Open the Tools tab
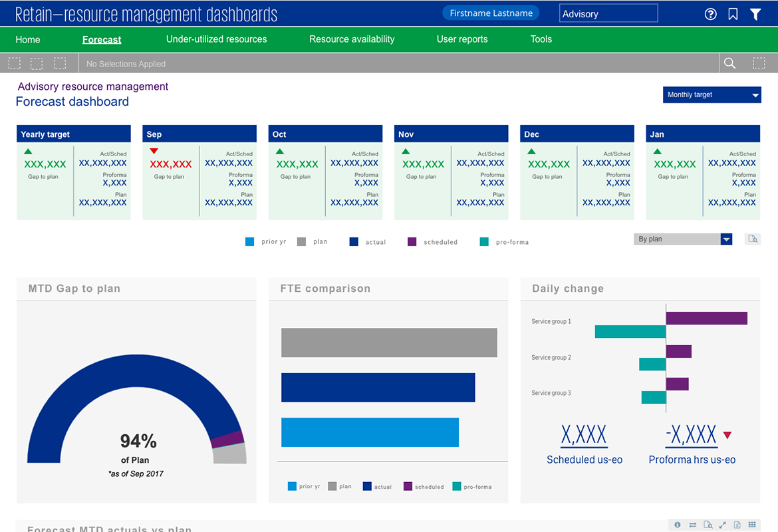778x532 pixels. click(541, 39)
